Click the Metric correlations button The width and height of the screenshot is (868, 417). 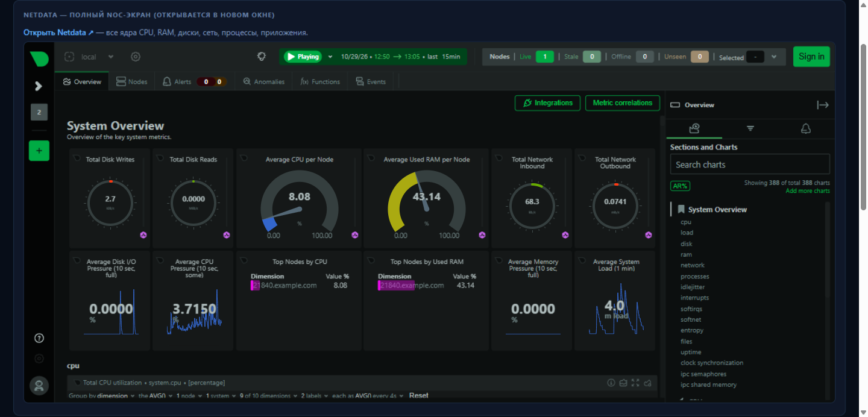[x=623, y=103]
